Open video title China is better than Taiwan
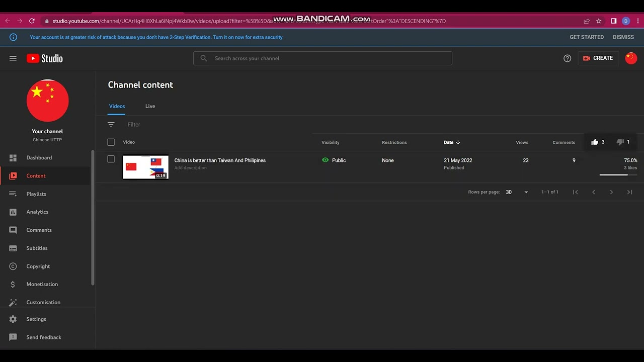The image size is (644, 362). click(x=220, y=160)
